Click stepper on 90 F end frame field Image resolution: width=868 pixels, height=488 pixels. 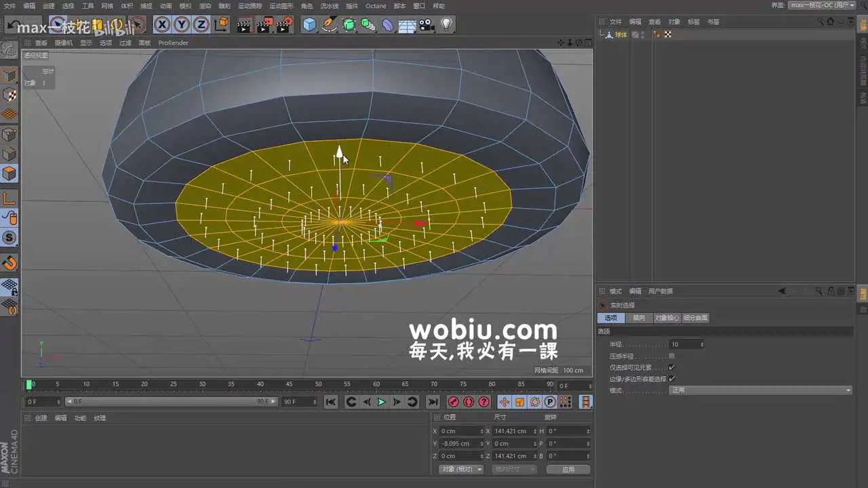tap(315, 402)
